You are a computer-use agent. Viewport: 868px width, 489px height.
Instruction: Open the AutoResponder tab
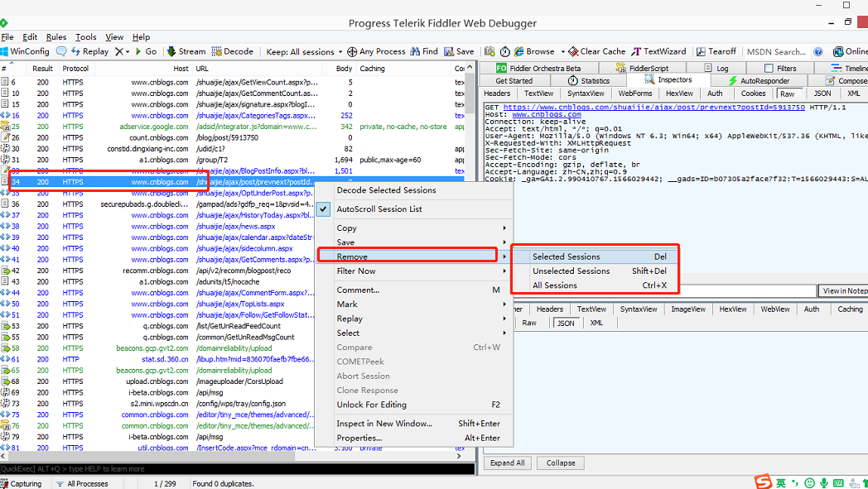click(x=759, y=81)
